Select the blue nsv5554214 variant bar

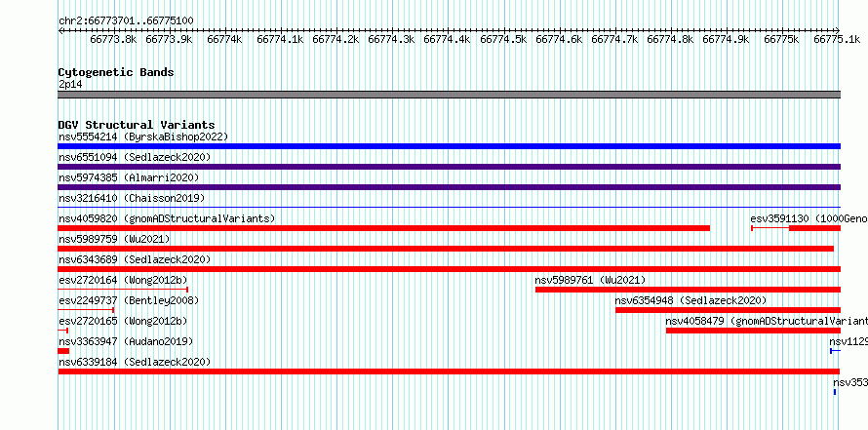click(449, 146)
